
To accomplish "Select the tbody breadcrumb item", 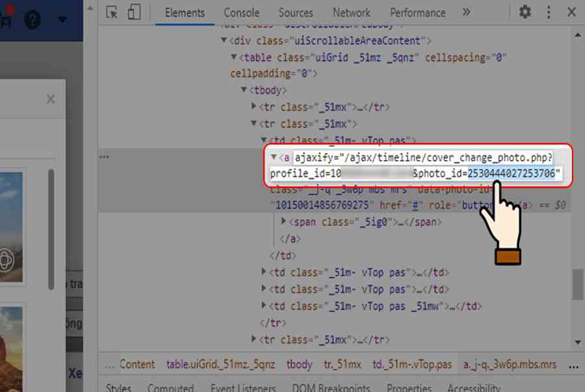I will tap(299, 365).
